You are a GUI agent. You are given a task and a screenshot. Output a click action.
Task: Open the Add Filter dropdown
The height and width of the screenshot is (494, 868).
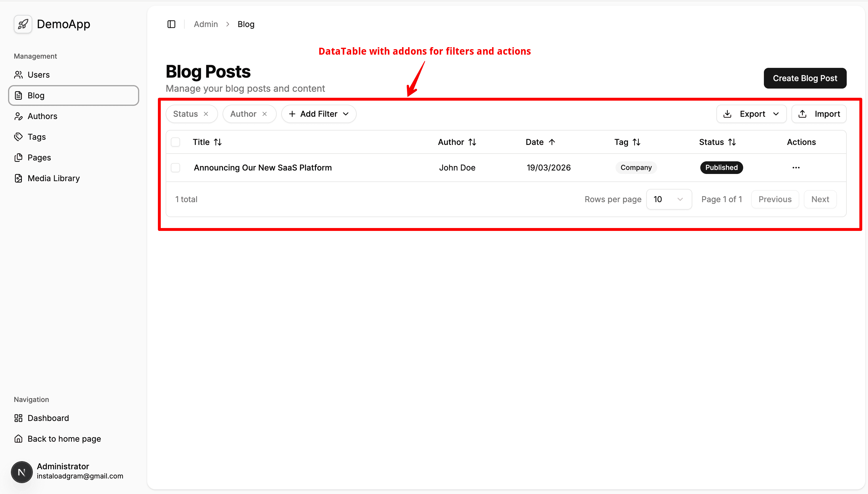[319, 114]
